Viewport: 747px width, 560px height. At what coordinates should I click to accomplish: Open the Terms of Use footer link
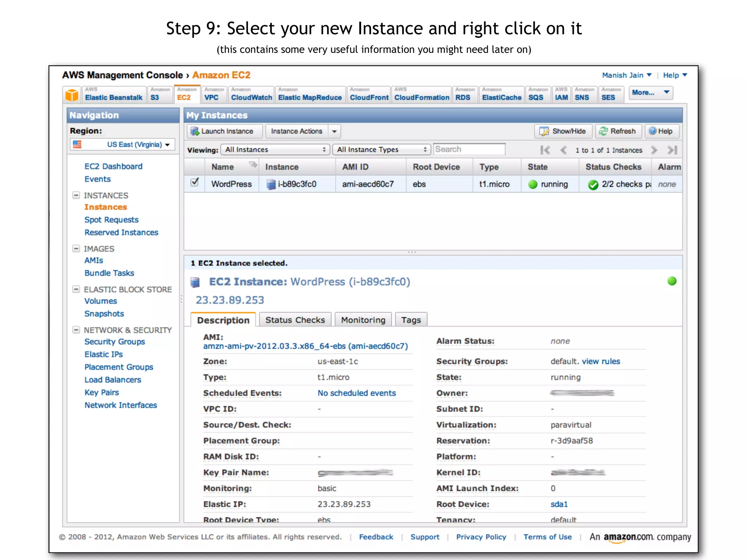(547, 537)
